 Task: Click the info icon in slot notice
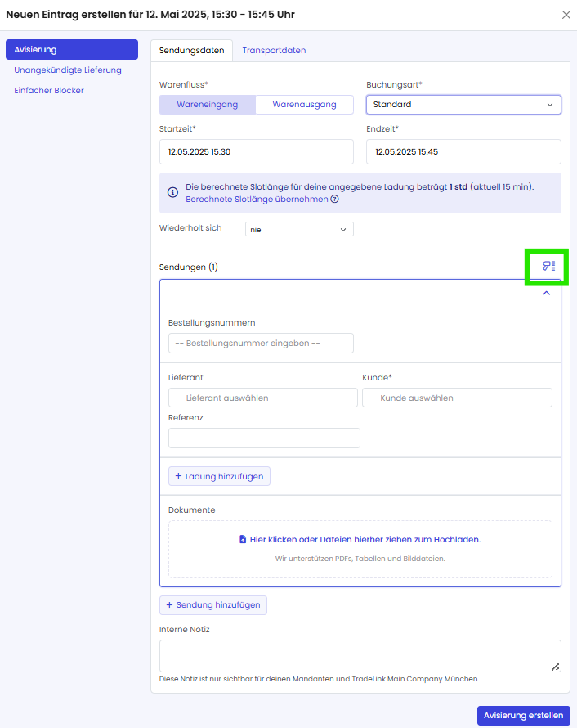click(172, 193)
